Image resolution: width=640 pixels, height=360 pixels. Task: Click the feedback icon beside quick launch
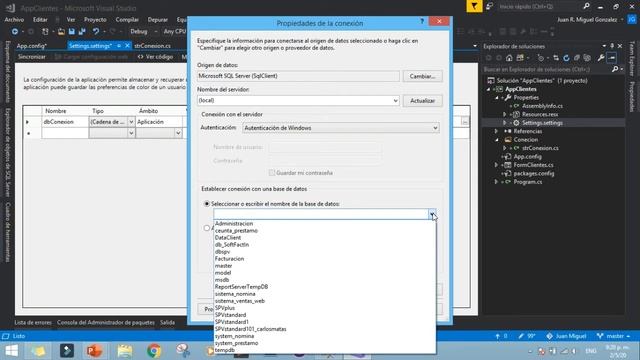(489, 6)
